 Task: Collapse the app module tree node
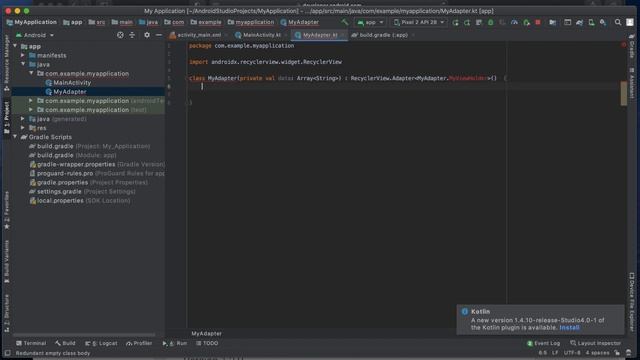coord(15,46)
